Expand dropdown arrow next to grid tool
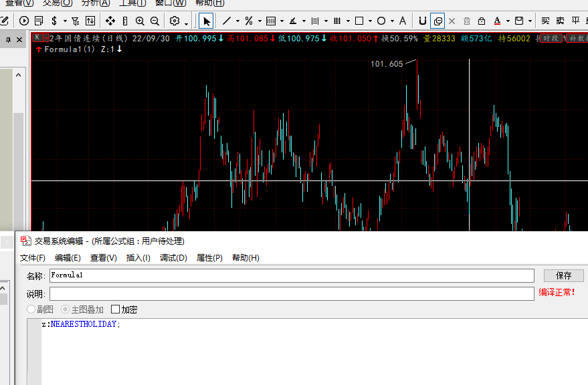Image resolution: width=588 pixels, height=385 pixels. [348, 21]
